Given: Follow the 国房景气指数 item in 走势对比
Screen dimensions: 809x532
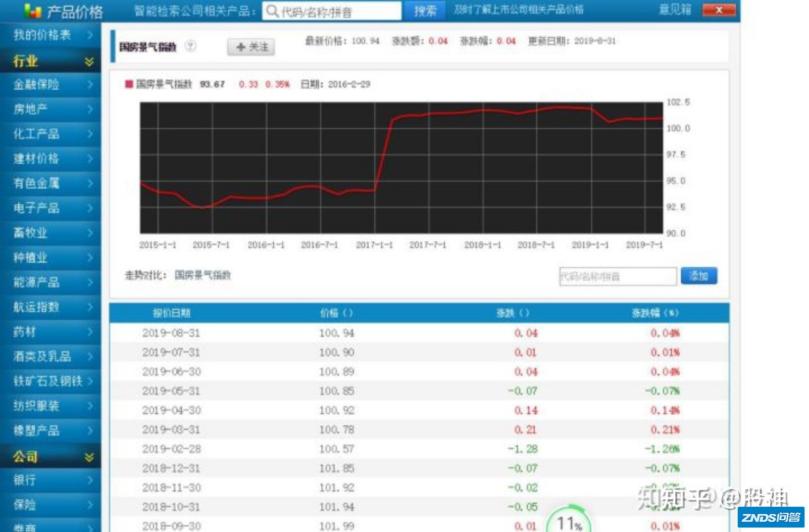Looking at the screenshot, I should (204, 276).
